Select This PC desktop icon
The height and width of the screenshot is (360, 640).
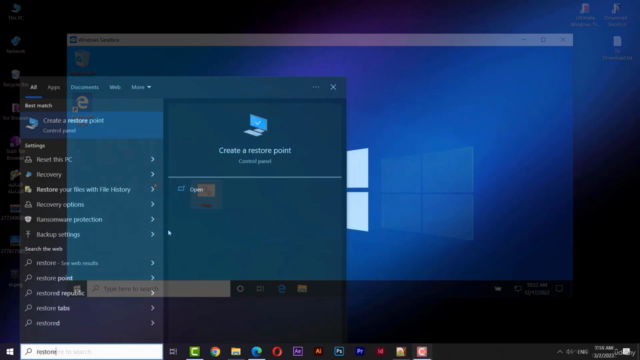(x=16, y=11)
